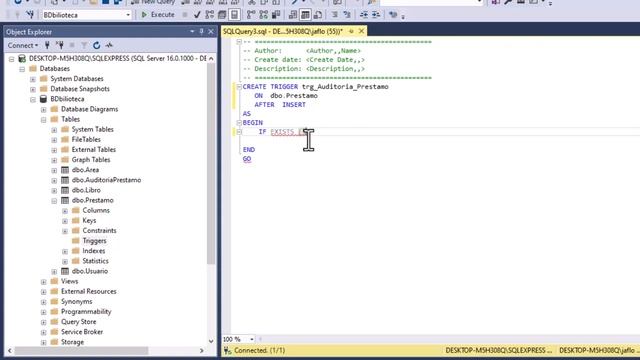Collapse the header comment block
640x360 pixels.
239,42
